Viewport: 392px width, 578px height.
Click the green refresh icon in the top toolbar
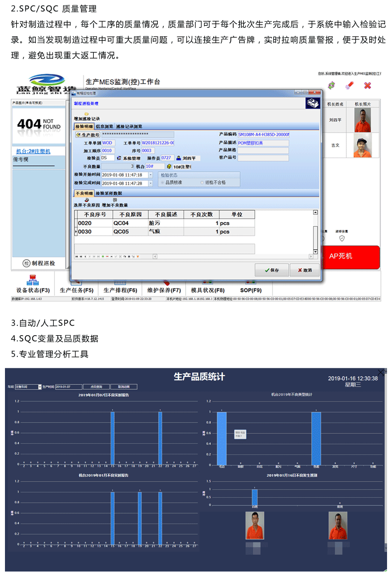pos(332,85)
